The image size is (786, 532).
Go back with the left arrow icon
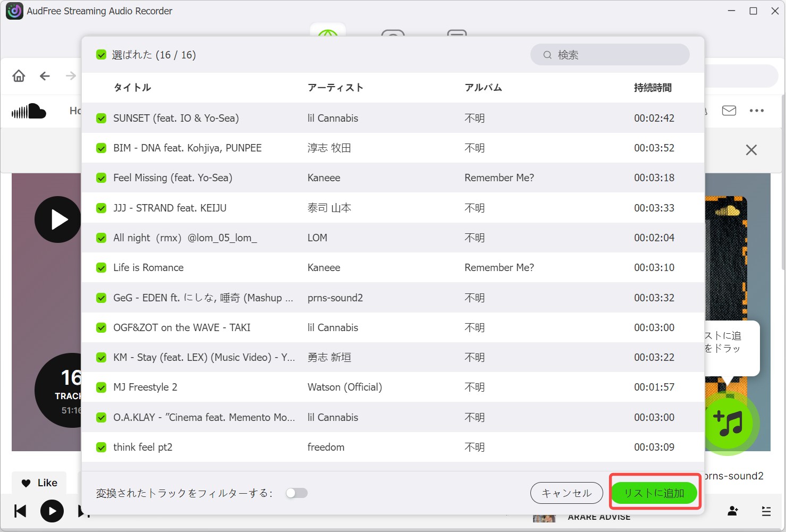pyautogui.click(x=45, y=76)
